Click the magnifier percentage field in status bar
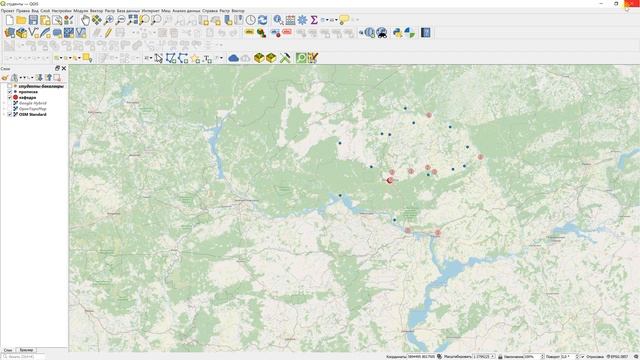640x360 pixels. click(x=534, y=356)
